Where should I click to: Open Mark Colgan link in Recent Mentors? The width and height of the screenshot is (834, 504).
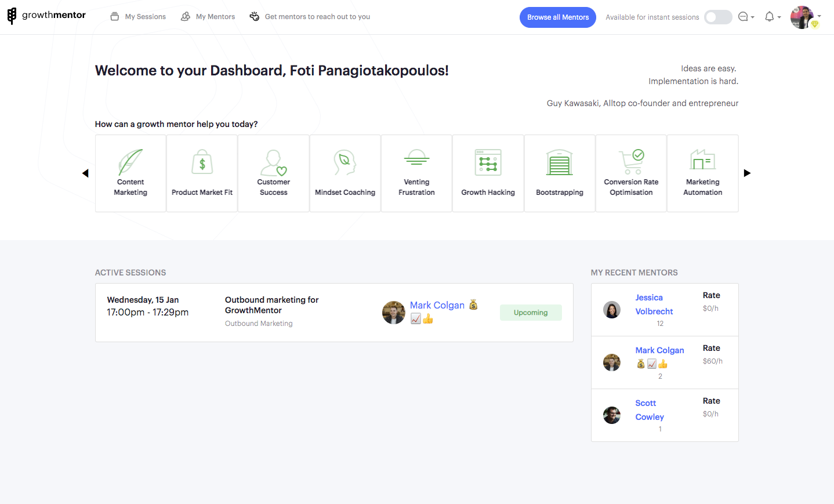[x=659, y=350]
